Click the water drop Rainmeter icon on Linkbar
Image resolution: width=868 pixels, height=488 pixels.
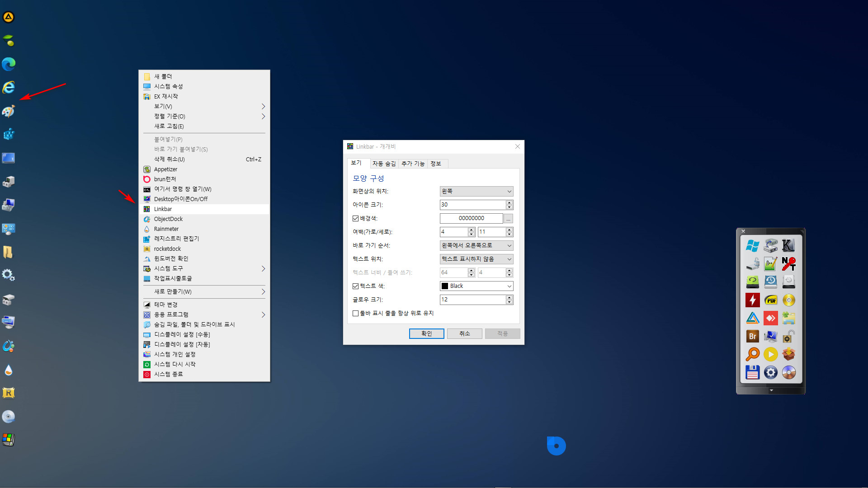(x=9, y=370)
